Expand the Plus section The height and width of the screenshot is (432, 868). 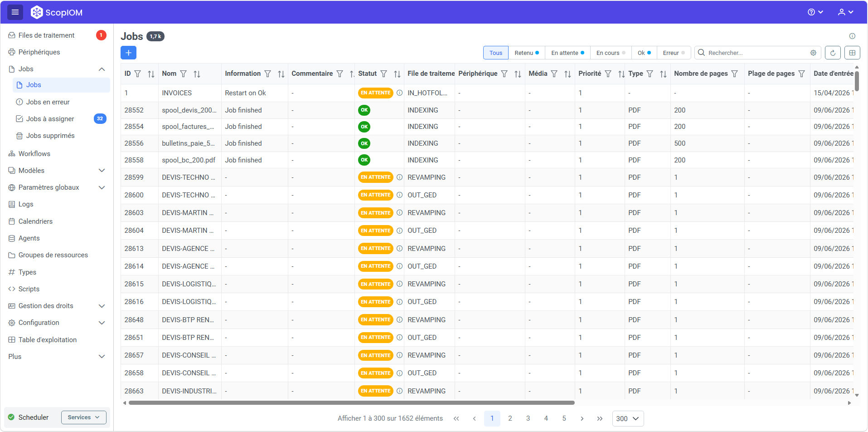(102, 357)
